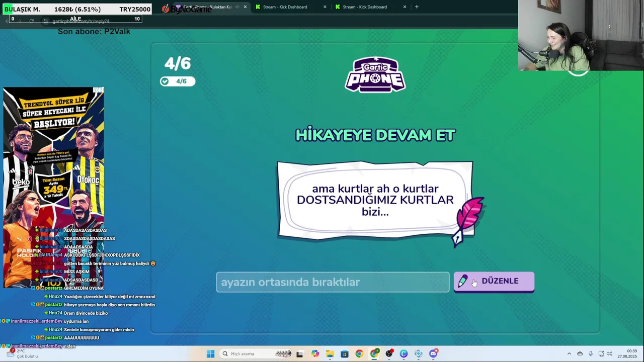Click the Gartic Phone logo
The image size is (644, 362).
click(375, 74)
